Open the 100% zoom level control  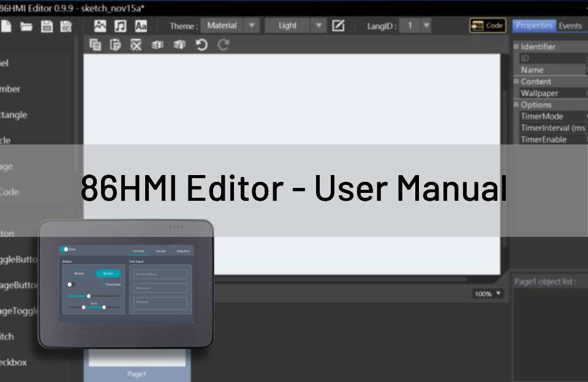point(488,293)
